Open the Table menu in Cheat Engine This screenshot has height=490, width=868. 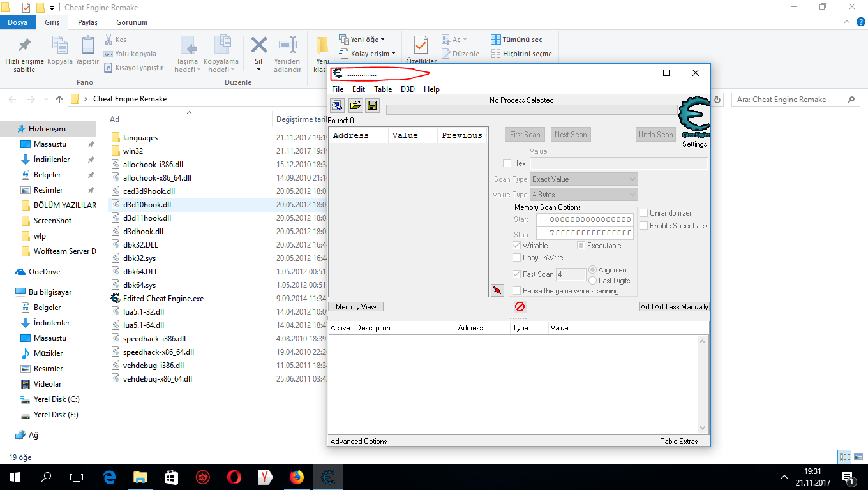point(383,89)
